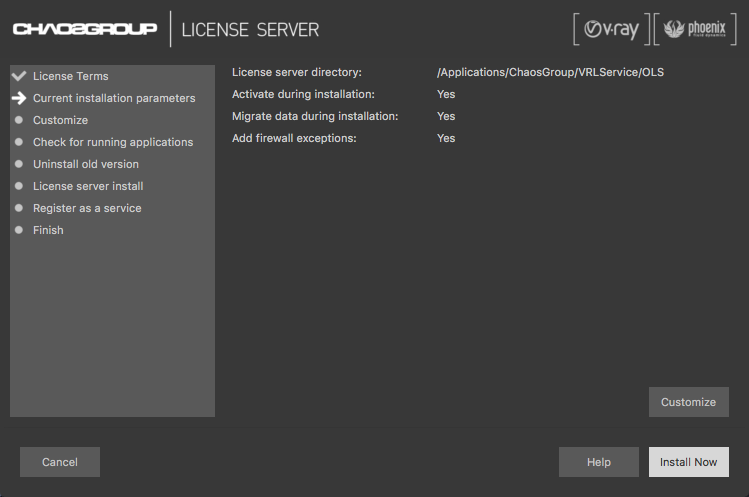The width and height of the screenshot is (749, 497).
Task: Click the license server directory path
Action: (550, 72)
